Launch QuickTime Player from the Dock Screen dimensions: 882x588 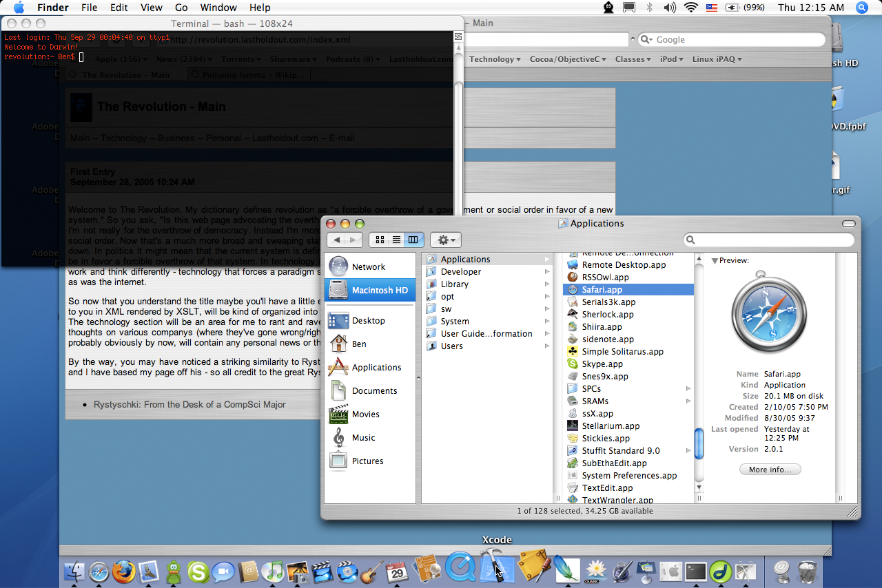pos(461,567)
